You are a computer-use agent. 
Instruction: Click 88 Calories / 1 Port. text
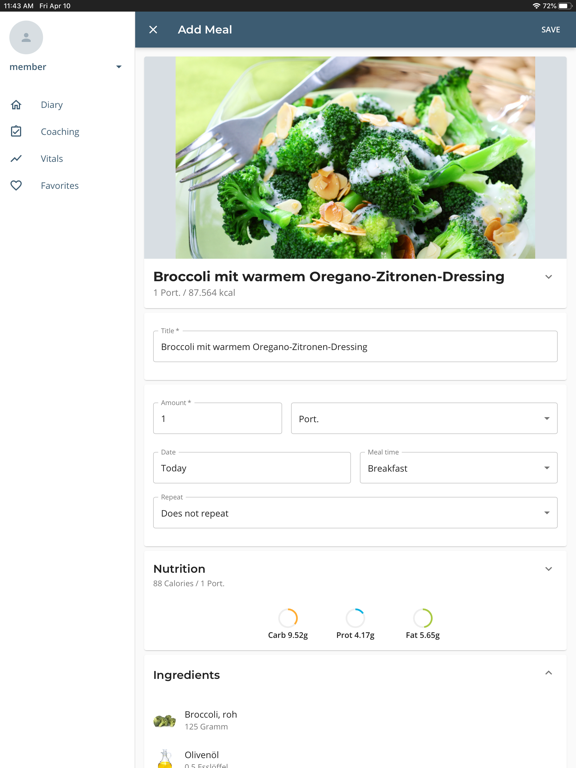(x=189, y=583)
